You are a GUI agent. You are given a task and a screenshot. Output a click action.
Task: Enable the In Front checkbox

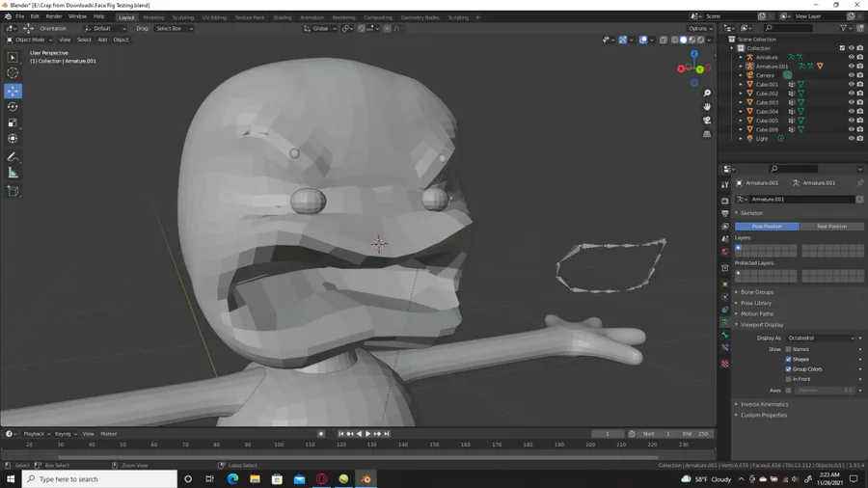pos(788,379)
